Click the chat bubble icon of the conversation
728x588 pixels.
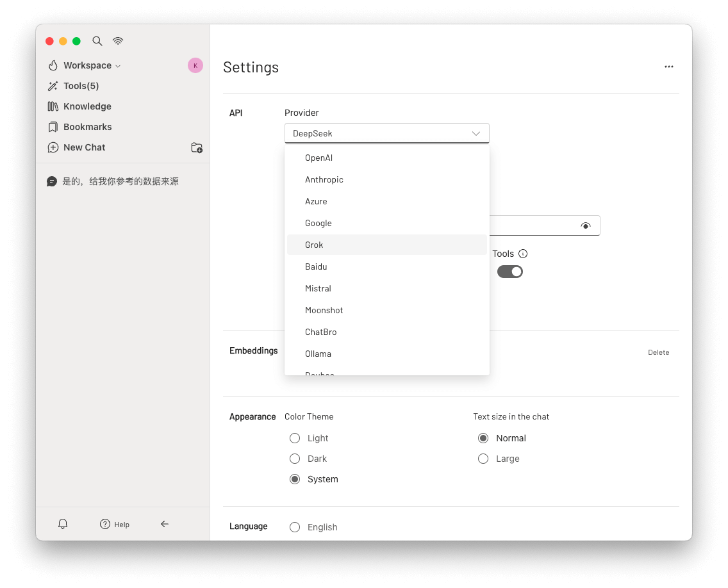click(52, 181)
